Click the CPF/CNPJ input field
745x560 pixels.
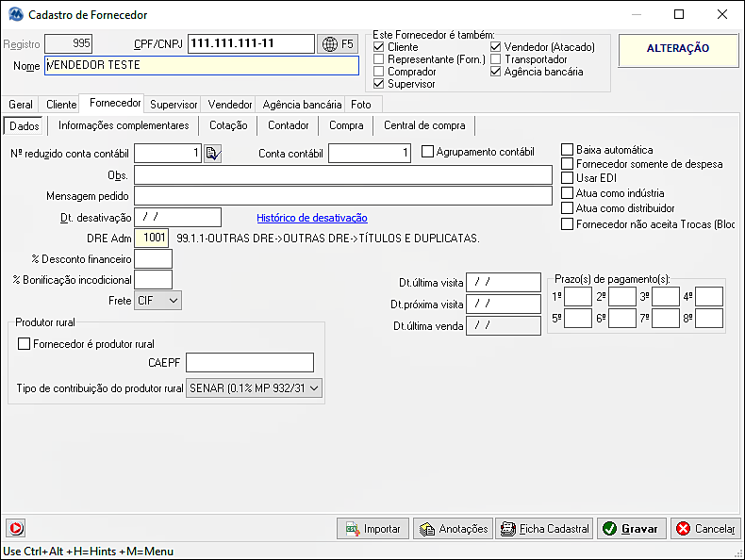252,43
